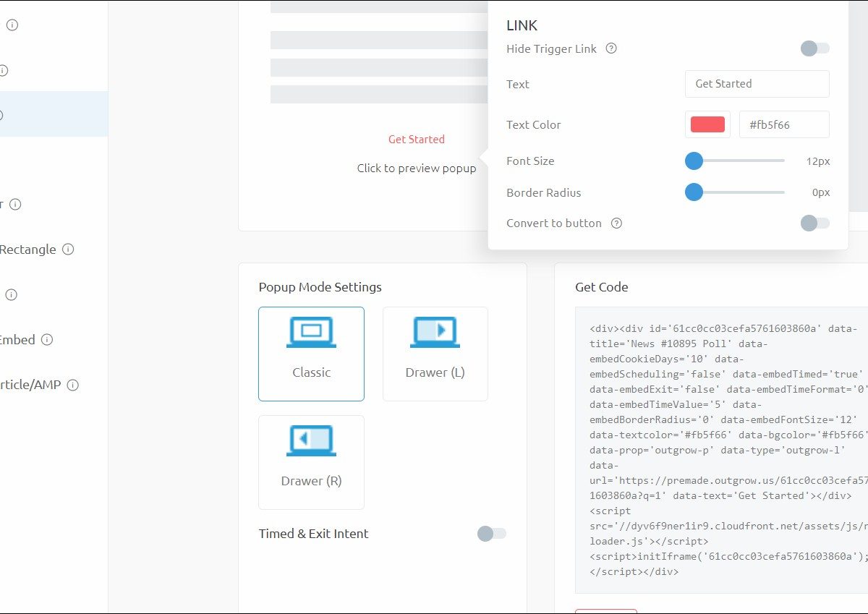This screenshot has width=868, height=614.
Task: Click the Text field containing Get Started
Action: click(x=757, y=84)
